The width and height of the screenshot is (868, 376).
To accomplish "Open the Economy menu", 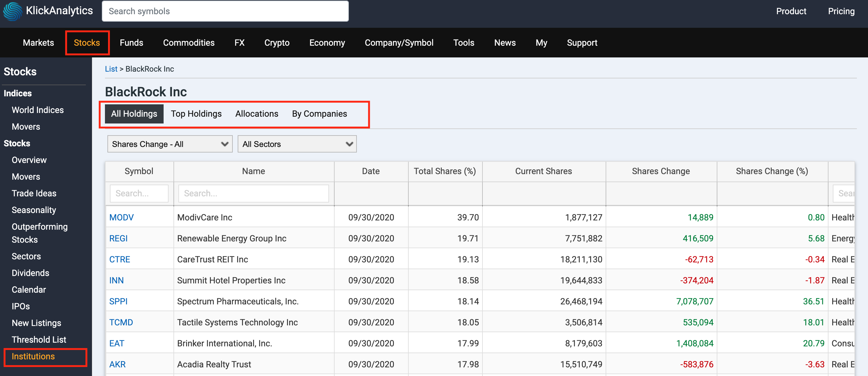I will tap(327, 43).
